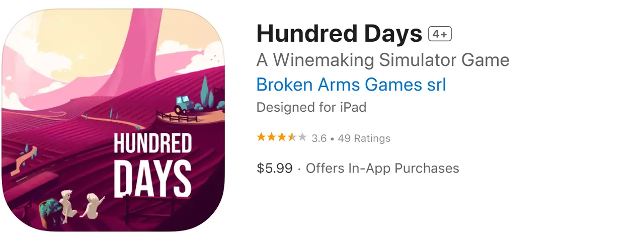Screen dimensions: 644x240
Task: Click the A Winemaking Simulator Game subtitle
Action: (383, 60)
